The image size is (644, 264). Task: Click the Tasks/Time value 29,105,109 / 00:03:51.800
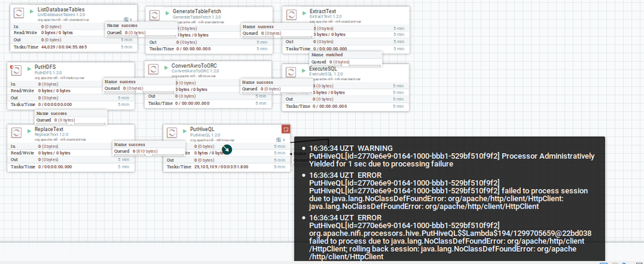[221, 167]
